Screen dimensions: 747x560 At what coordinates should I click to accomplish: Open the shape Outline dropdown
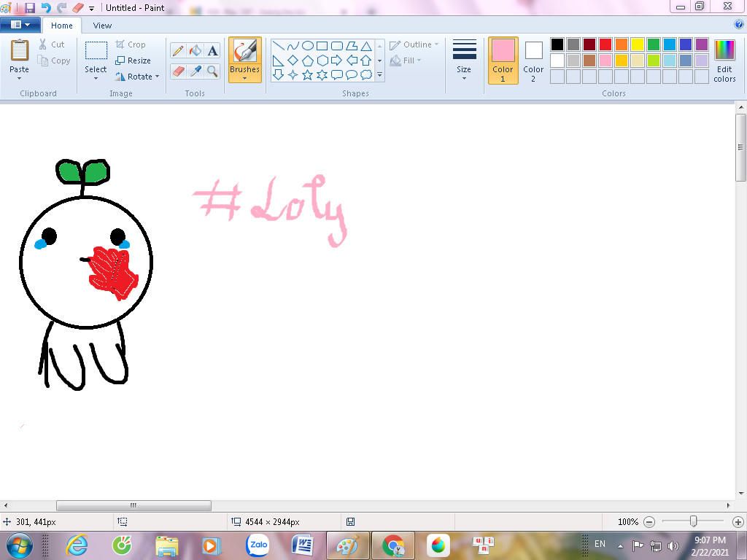click(414, 44)
